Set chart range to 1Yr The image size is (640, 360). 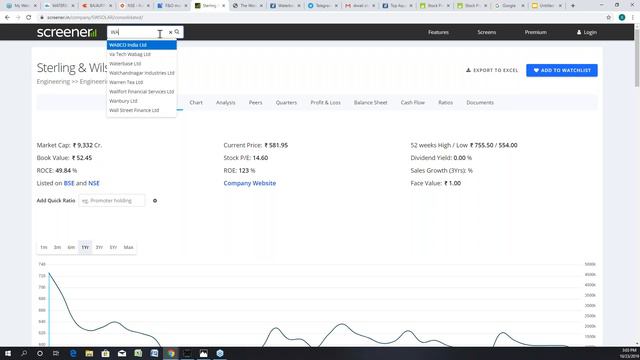(x=85, y=247)
